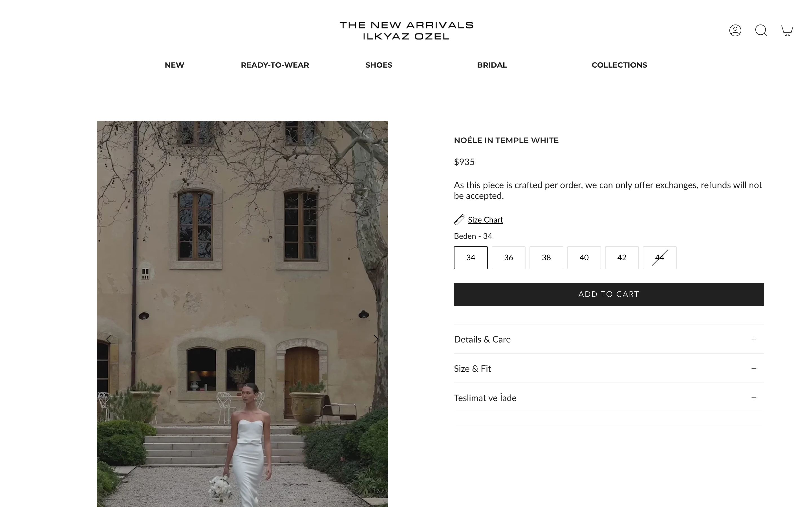The image size is (812, 507).
Task: Expand the Size & Fit section
Action: click(x=609, y=368)
